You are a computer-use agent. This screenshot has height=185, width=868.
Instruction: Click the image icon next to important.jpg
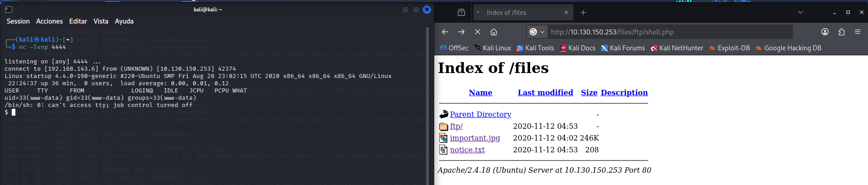click(x=444, y=138)
